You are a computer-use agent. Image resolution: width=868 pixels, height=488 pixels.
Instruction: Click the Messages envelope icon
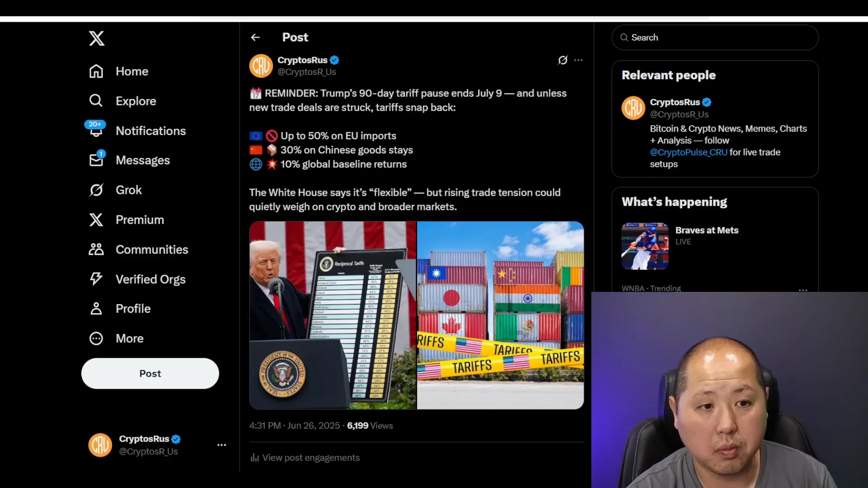pos(96,160)
